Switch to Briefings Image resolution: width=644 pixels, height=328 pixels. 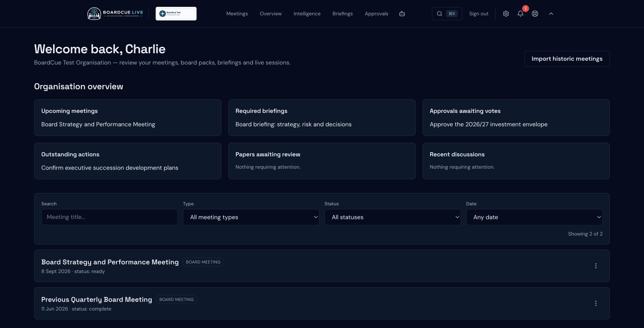(x=342, y=14)
